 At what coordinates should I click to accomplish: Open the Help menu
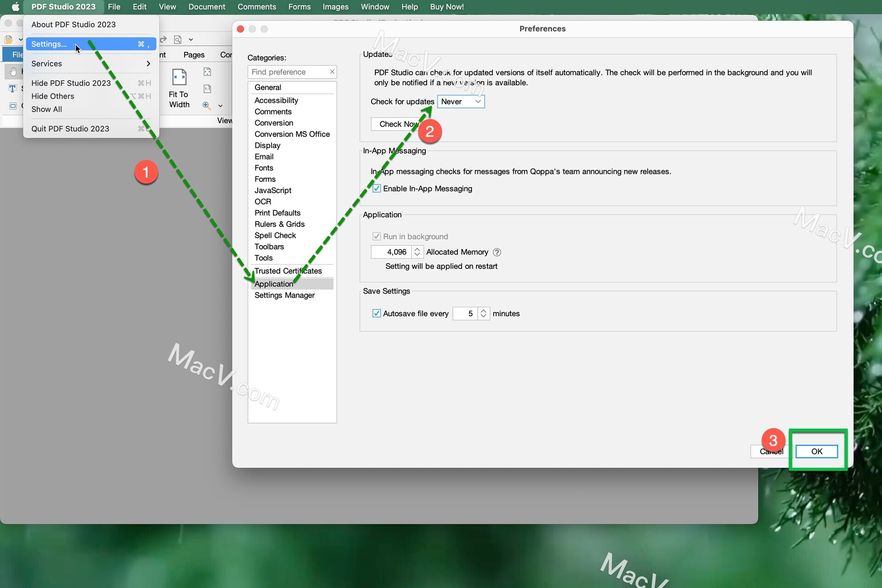coord(409,7)
